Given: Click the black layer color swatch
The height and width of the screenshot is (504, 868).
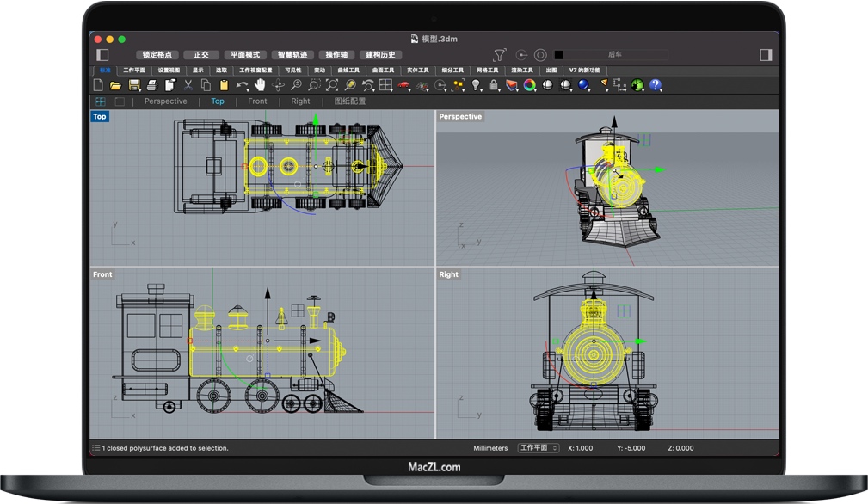Looking at the screenshot, I should pyautogui.click(x=559, y=55).
